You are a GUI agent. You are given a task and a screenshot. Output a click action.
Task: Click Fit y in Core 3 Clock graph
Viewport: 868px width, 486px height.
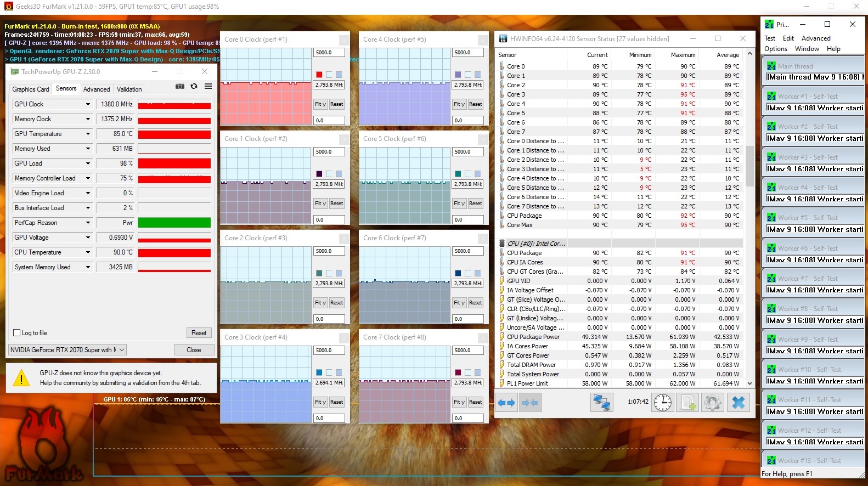(320, 402)
